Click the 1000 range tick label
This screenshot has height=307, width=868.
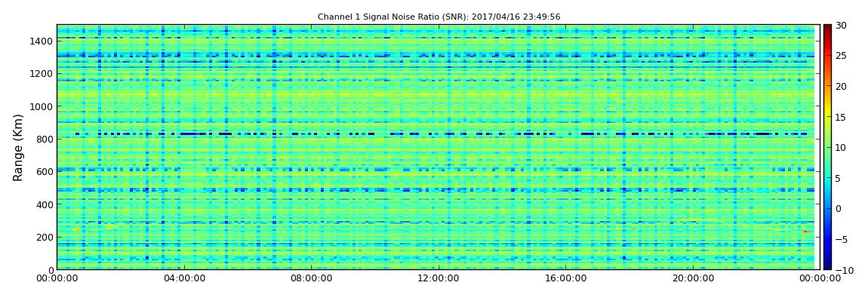click(x=42, y=106)
